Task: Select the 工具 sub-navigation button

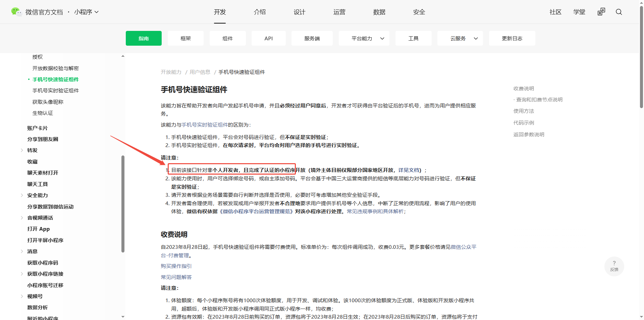Action: tap(413, 38)
